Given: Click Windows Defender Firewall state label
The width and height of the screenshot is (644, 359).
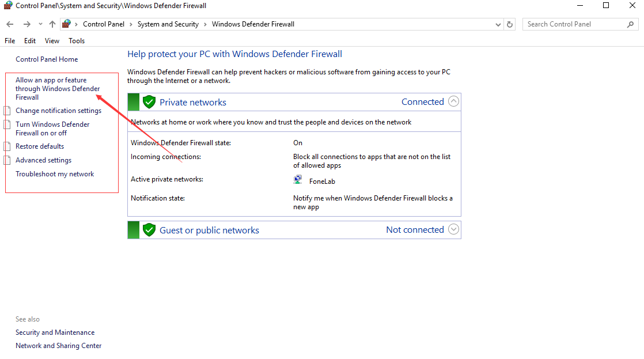Looking at the screenshot, I should pos(181,143).
